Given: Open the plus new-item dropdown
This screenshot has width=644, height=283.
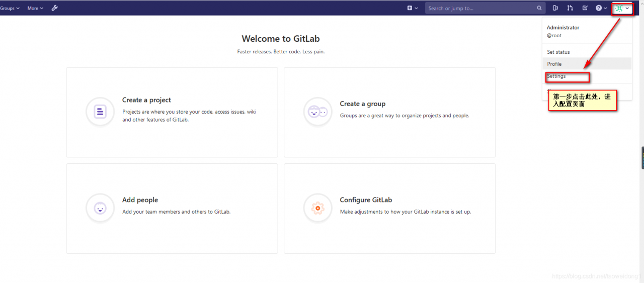Looking at the screenshot, I should coord(413,8).
